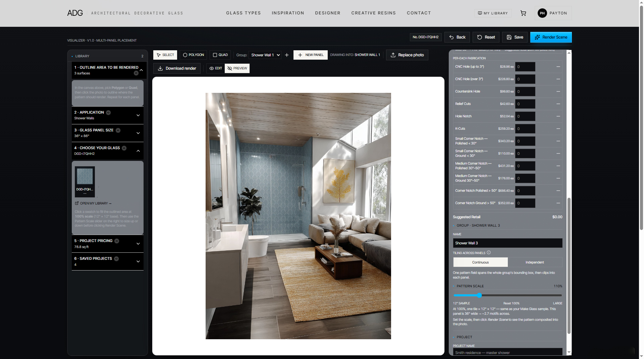The width and height of the screenshot is (644, 359).
Task: Click minus icon on Corner Notch Ground > 50" row
Action: (558, 203)
